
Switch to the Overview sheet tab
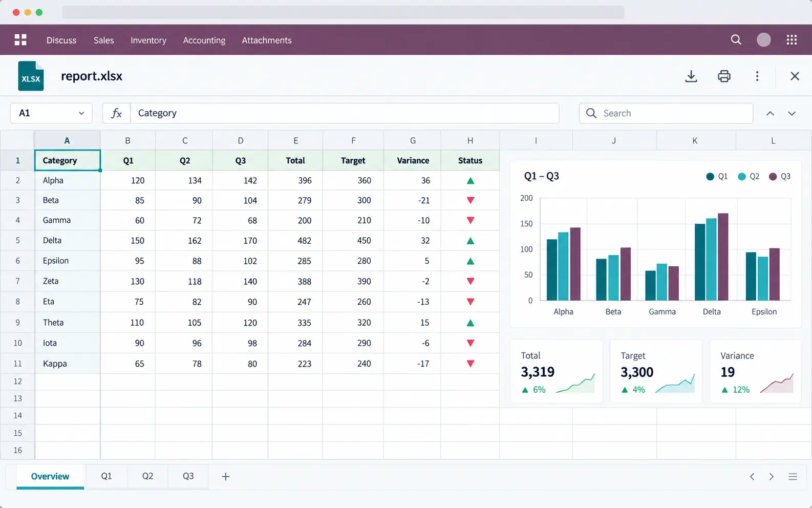click(x=50, y=476)
